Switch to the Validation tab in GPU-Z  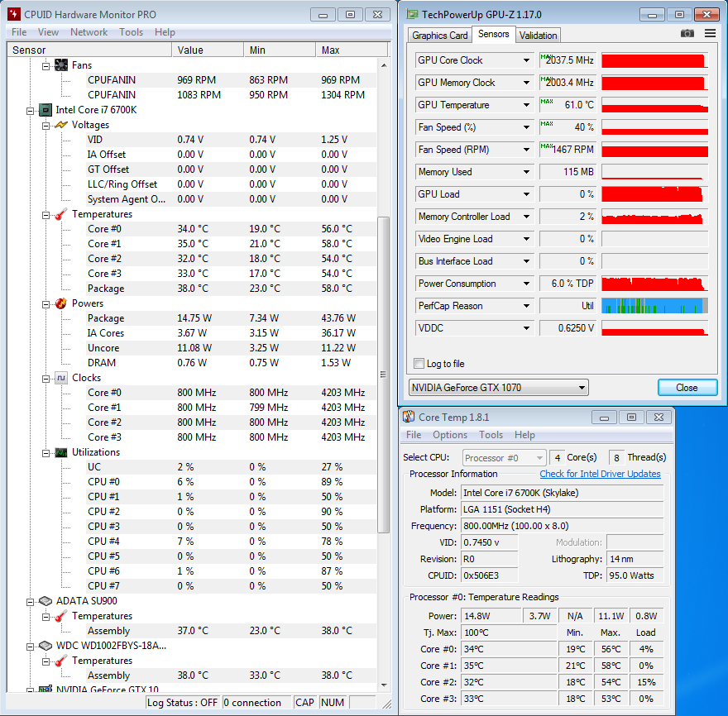tap(538, 36)
